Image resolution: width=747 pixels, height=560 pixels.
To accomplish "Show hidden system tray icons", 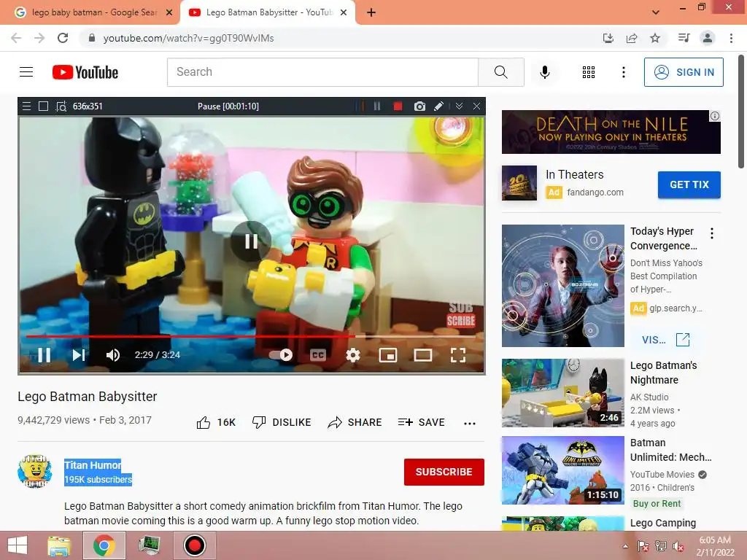I will (x=625, y=546).
